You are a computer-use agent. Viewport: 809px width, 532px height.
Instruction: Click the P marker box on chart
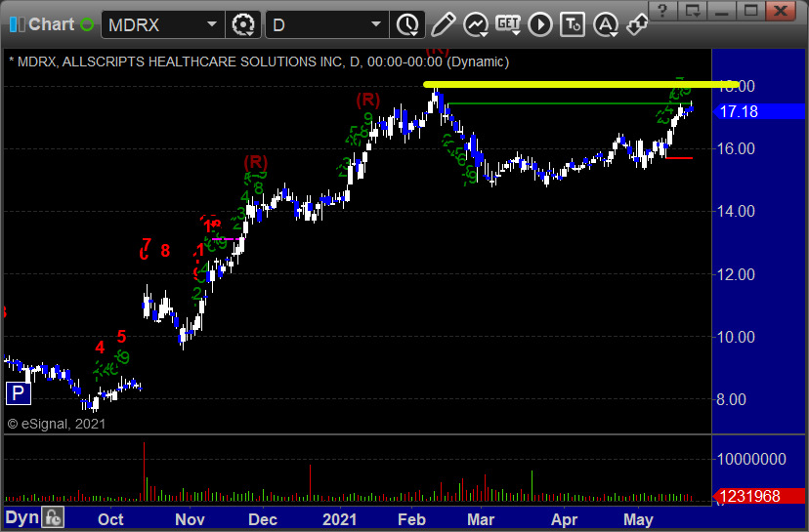coord(18,393)
